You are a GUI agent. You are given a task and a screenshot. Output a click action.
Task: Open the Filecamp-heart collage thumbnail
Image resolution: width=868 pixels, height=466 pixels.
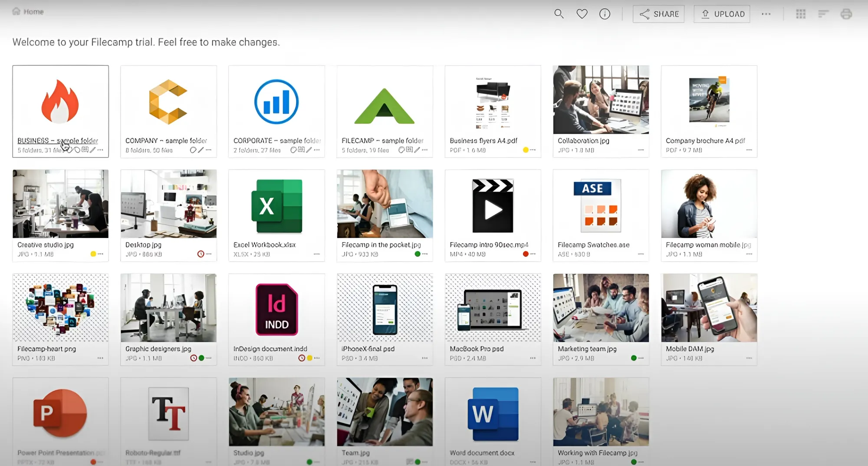pyautogui.click(x=60, y=308)
